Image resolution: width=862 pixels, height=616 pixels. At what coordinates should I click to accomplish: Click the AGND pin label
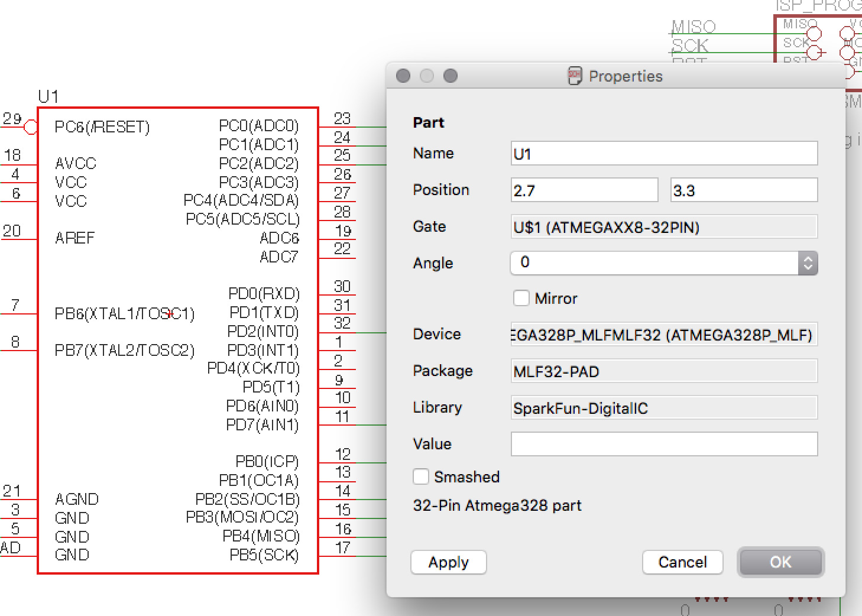point(77,499)
